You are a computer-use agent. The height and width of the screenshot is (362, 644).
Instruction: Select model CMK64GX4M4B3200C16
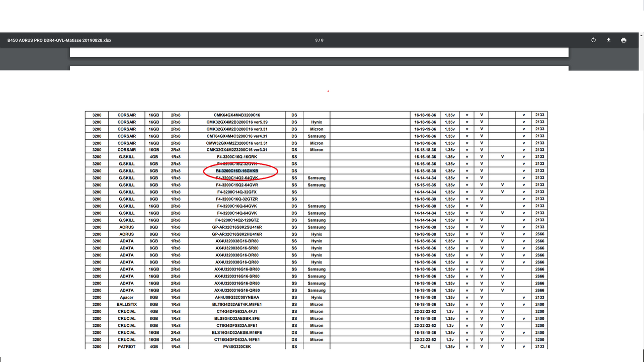pyautogui.click(x=237, y=115)
